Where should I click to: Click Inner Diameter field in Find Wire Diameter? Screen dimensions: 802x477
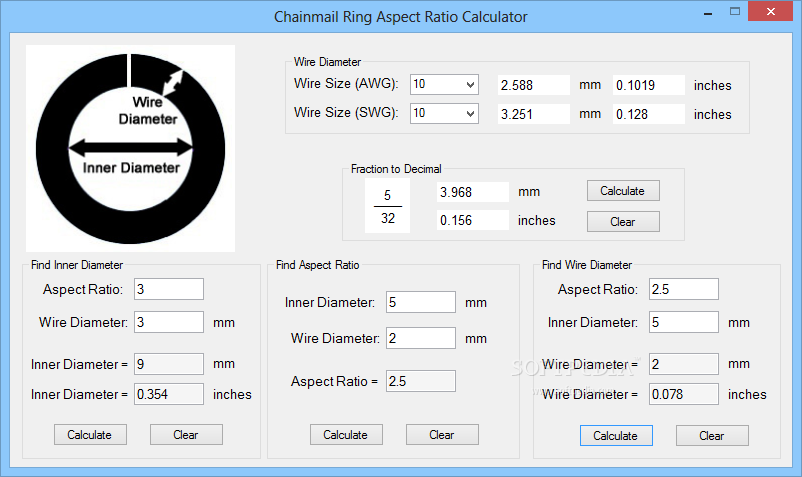point(683,322)
